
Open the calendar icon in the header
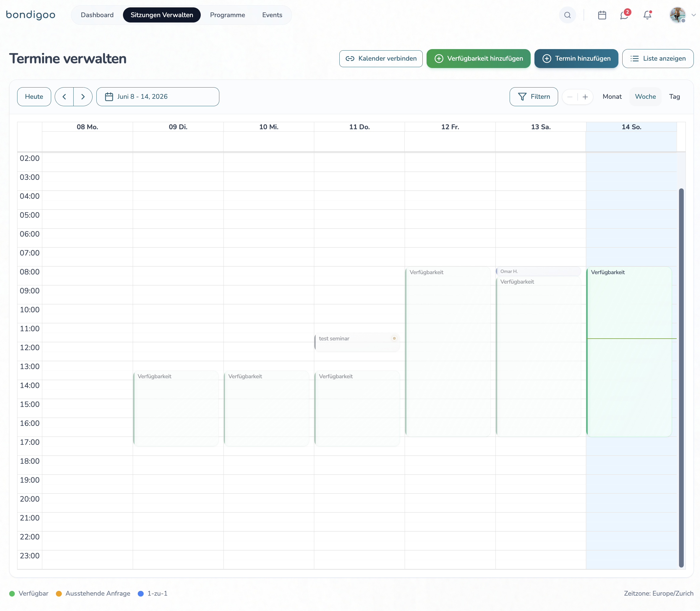pyautogui.click(x=602, y=15)
